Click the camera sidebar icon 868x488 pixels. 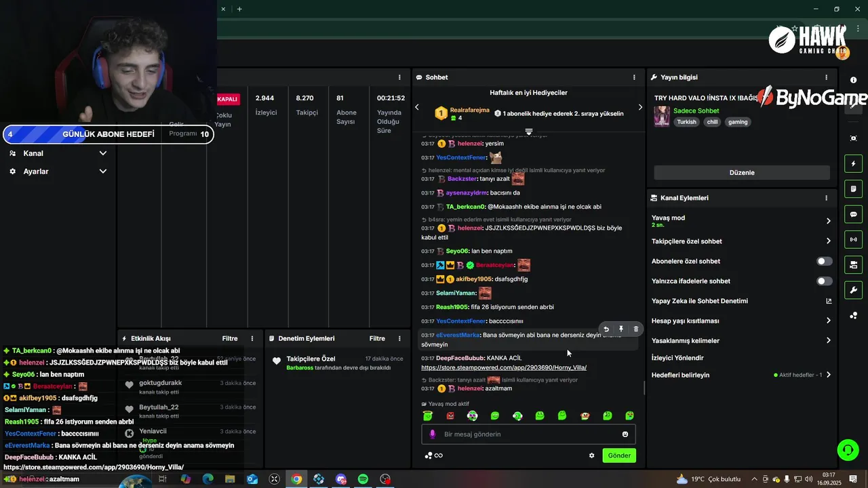coord(853,264)
